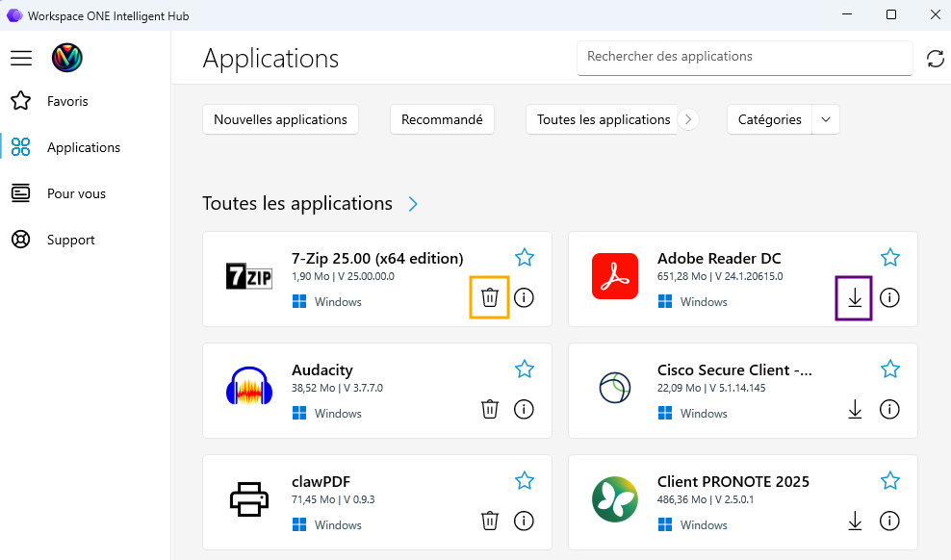The width and height of the screenshot is (951, 560).
Task: Click the Pour vous icon in sidebar
Action: coord(20,193)
